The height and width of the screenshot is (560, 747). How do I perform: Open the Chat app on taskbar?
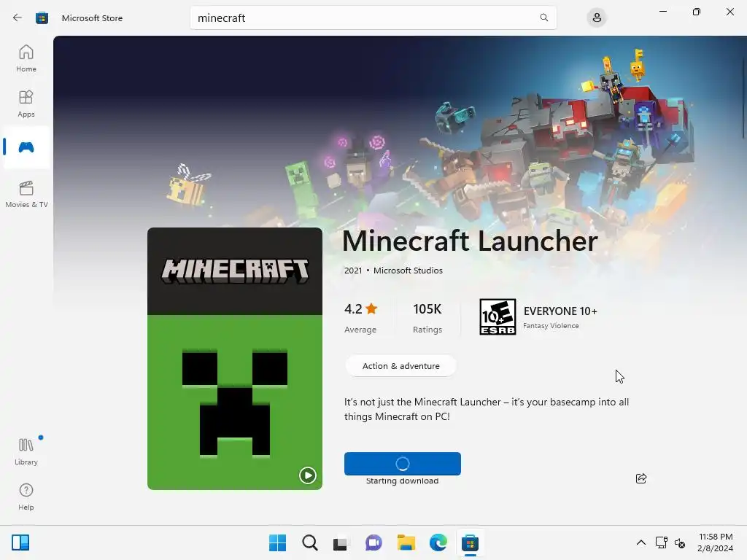pyautogui.click(x=373, y=542)
